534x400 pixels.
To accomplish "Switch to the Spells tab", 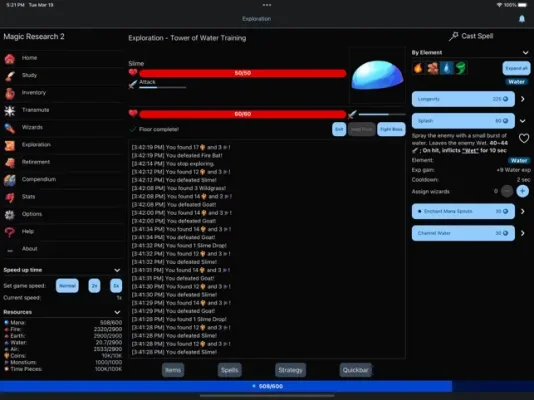I will pos(230,370).
